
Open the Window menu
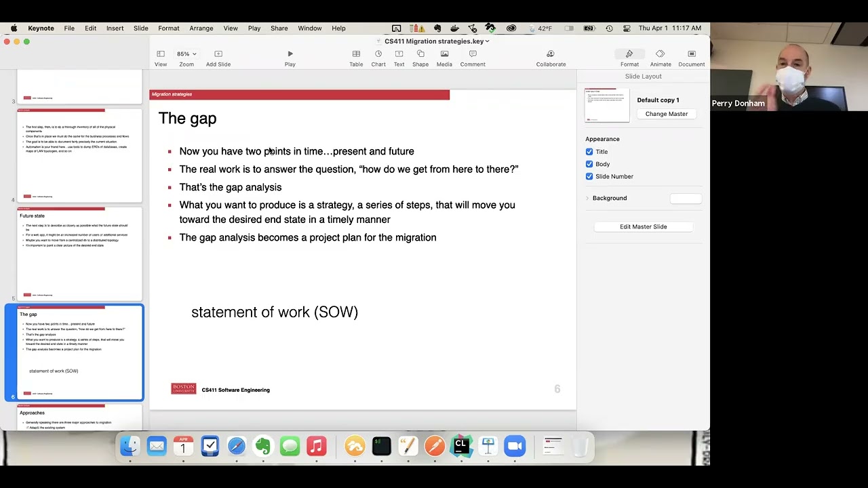[310, 28]
